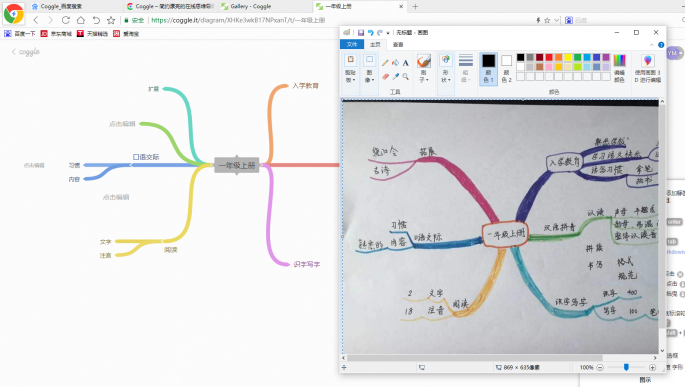The width and height of the screenshot is (685, 387).
Task: Click the browser Forward arrow
Action: (x=50, y=20)
